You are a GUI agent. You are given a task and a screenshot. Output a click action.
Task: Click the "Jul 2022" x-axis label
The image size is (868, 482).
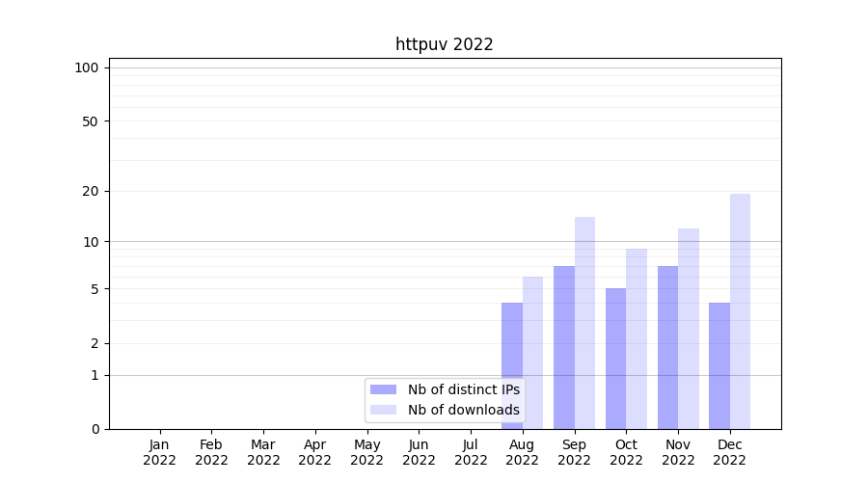(471, 452)
